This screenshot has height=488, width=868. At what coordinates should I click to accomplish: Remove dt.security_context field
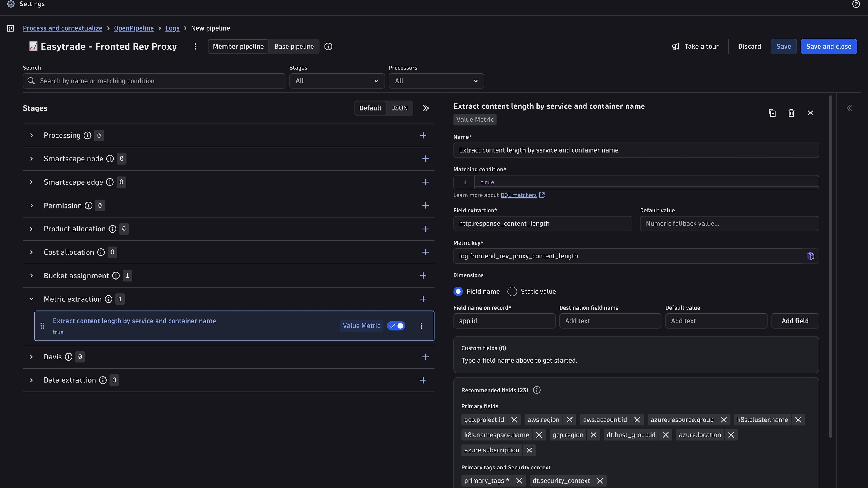pos(600,481)
